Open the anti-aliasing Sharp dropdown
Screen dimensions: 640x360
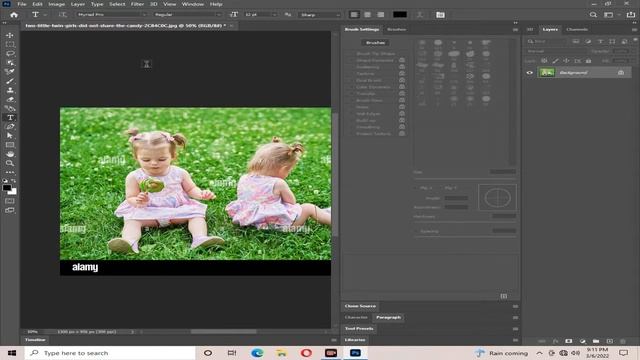(320, 15)
